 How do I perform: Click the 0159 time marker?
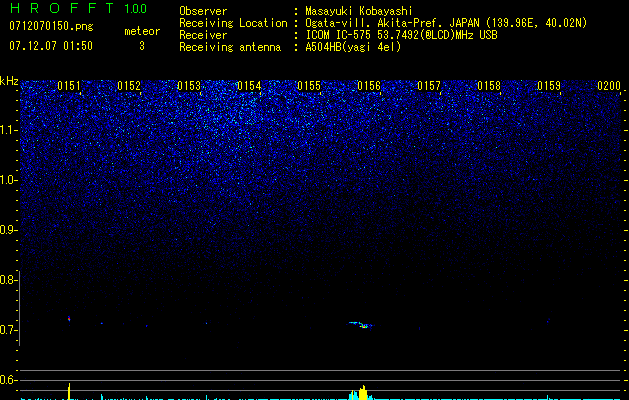coord(549,86)
